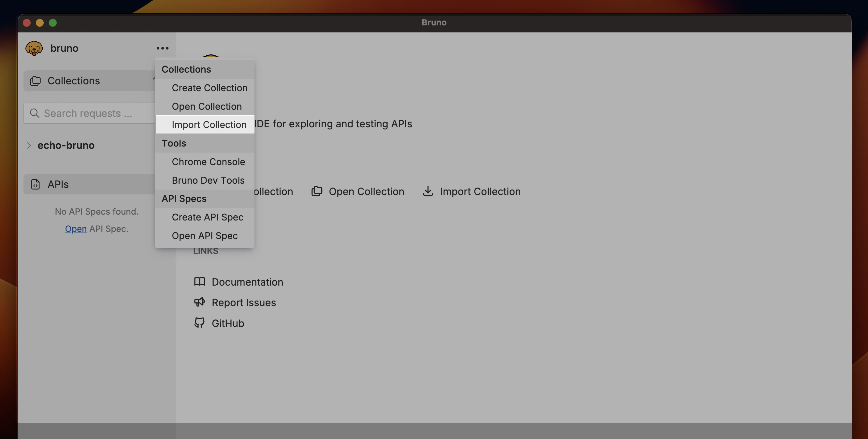Choose Create API Spec from the menu

pyautogui.click(x=208, y=217)
